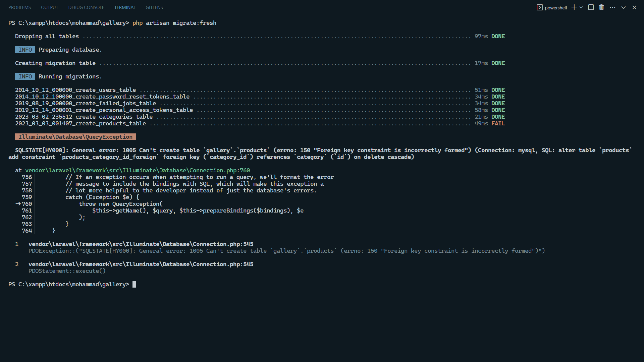644x362 pixels.
Task: Switch to the GITLENS tab
Action: point(154,7)
